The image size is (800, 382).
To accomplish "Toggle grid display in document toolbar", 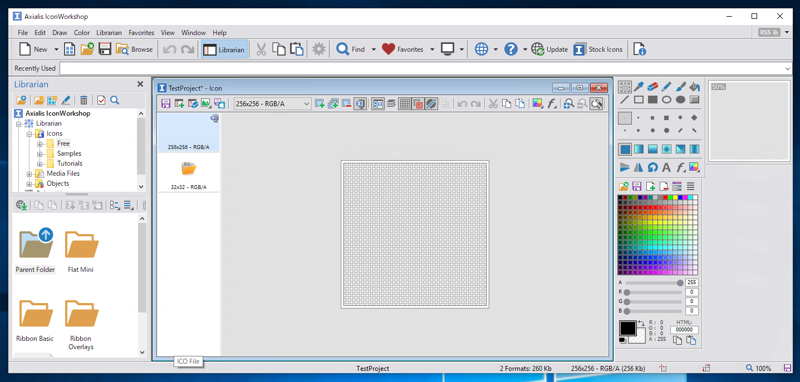I will (x=405, y=104).
